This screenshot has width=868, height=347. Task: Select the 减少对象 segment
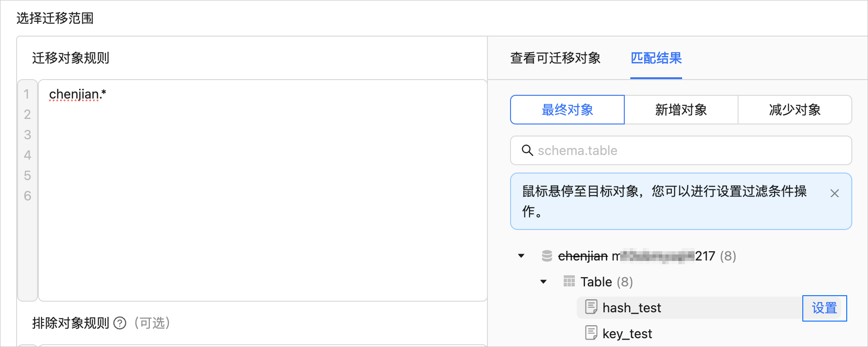[795, 110]
